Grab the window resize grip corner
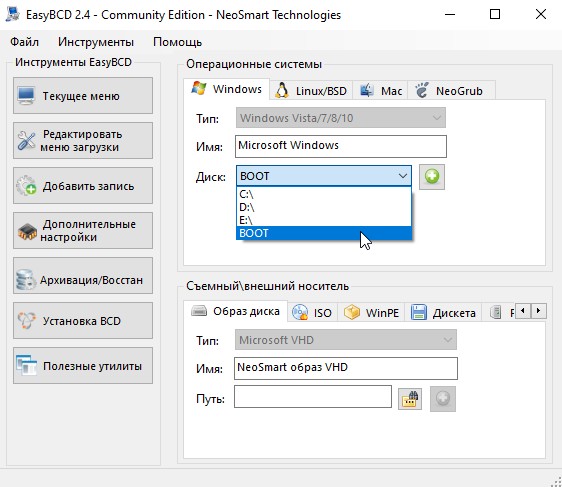Screen dimensions: 562x487 pyautogui.click(x=556, y=481)
